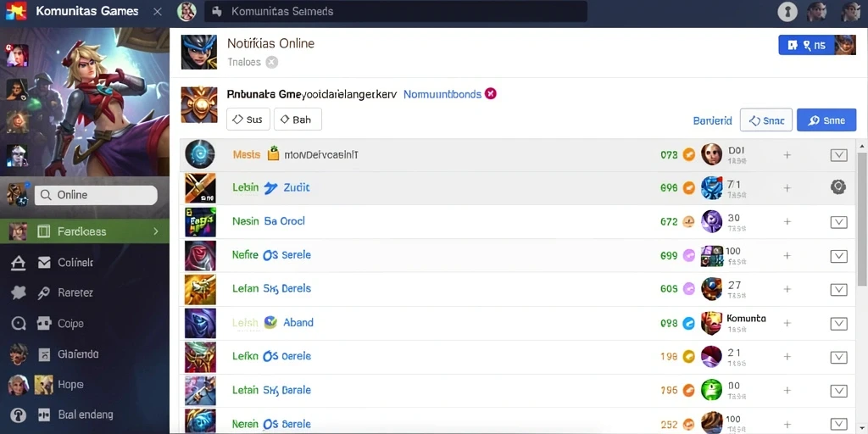This screenshot has height=434, width=868.
Task: Click the blue Snne button
Action: point(826,120)
